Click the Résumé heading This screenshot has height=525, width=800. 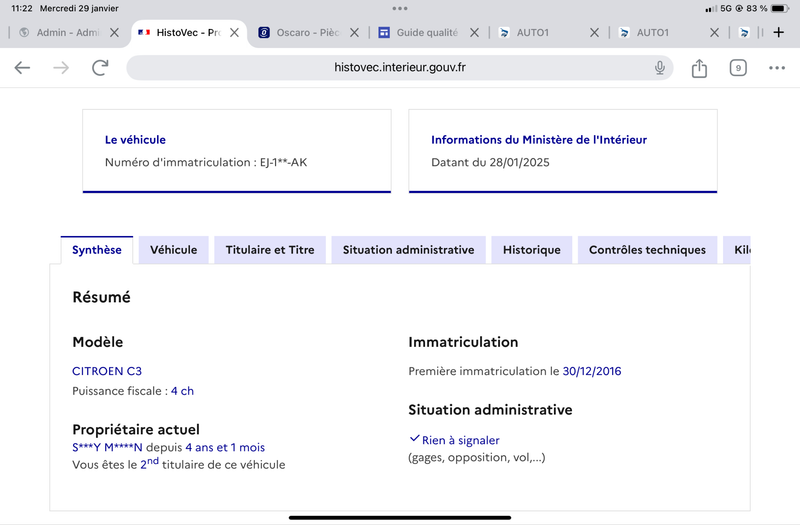(102, 297)
